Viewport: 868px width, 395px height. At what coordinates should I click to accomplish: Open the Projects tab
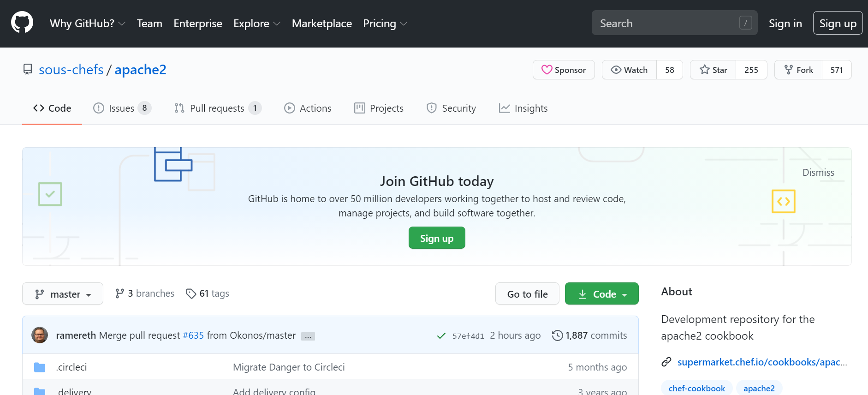point(379,108)
